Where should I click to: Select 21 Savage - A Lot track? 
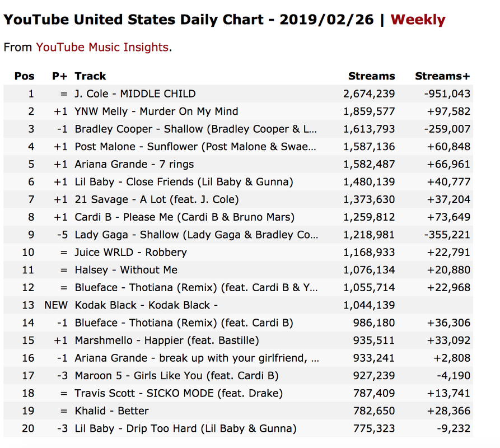click(x=157, y=199)
